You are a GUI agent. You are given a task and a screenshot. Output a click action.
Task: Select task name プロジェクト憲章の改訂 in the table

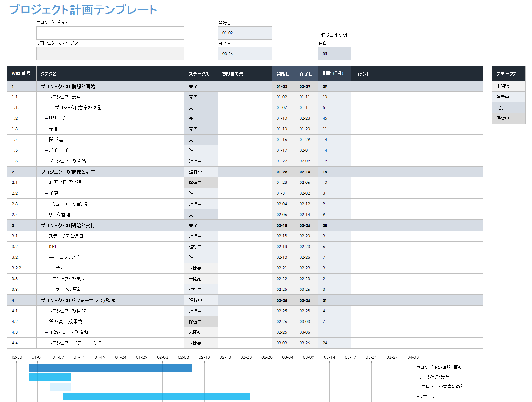[78, 108]
